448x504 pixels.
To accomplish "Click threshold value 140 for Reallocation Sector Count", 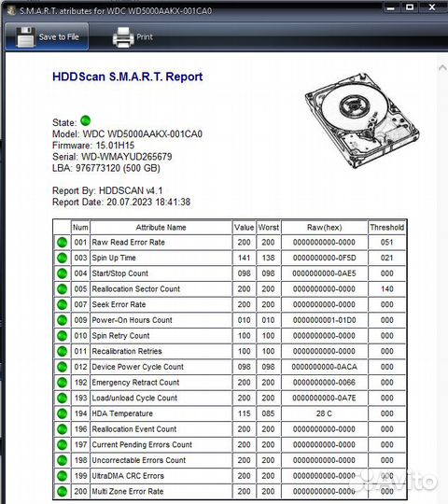I will [x=387, y=289].
